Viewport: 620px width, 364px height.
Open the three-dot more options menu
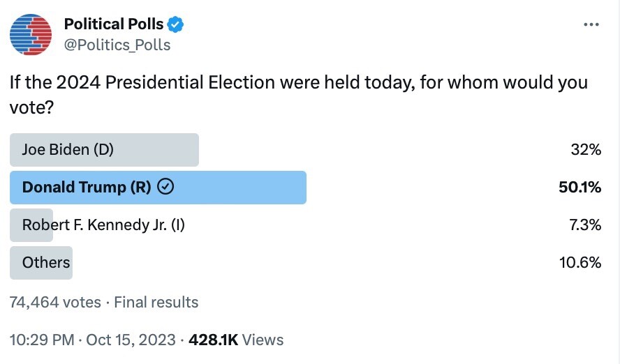(x=591, y=24)
